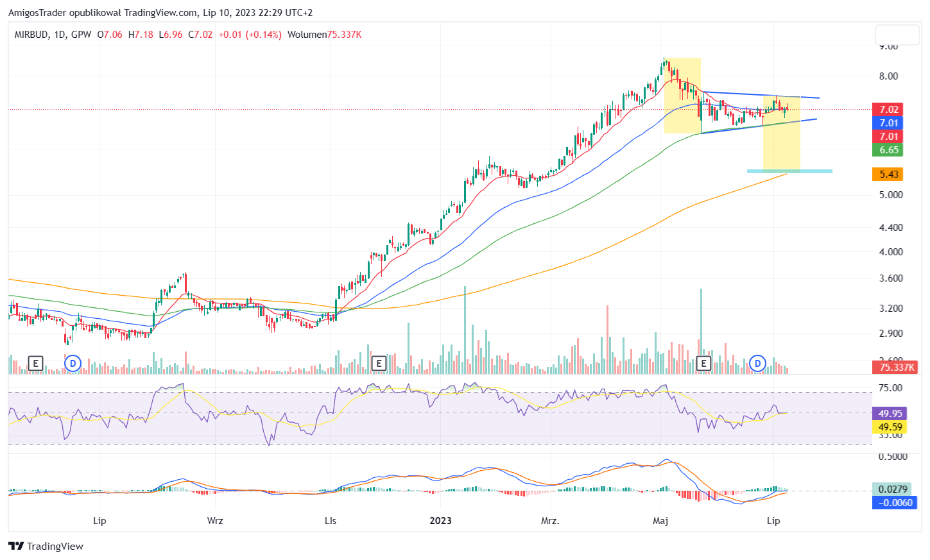Click the low value L6.96
The image size is (930, 560).
[171, 35]
